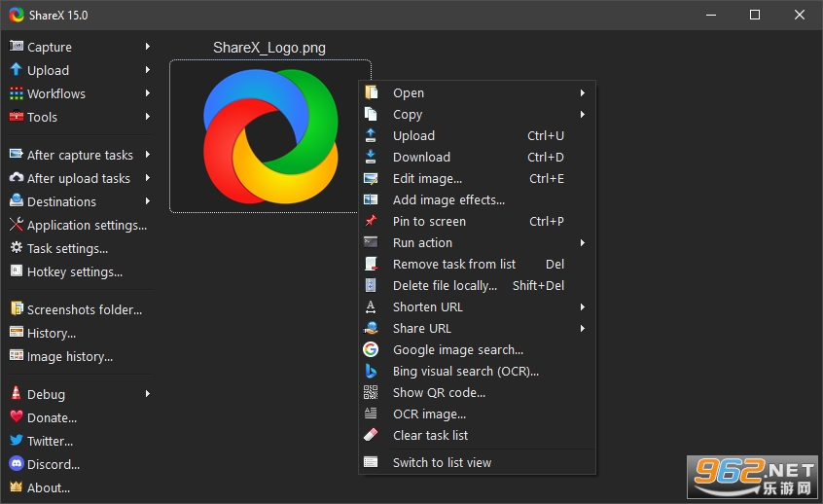The image size is (823, 504).
Task: Click the Twitter bird icon
Action: click(17, 440)
